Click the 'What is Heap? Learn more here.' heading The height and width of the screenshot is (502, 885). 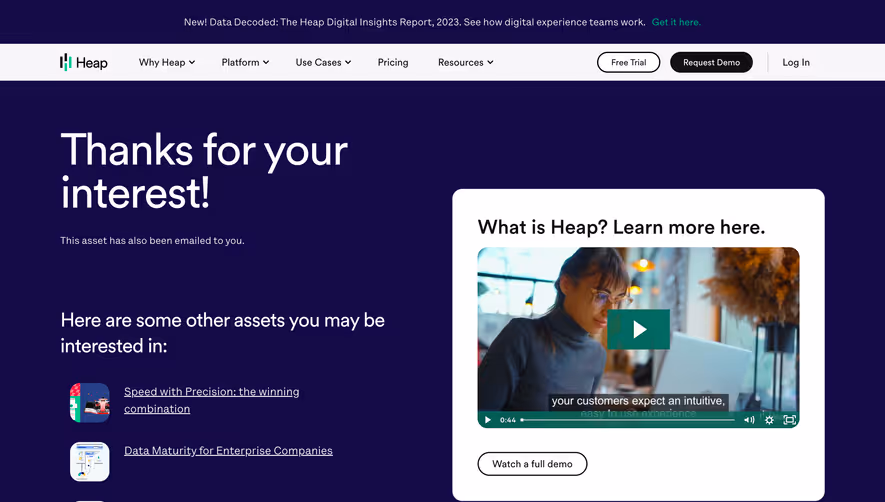[621, 227]
